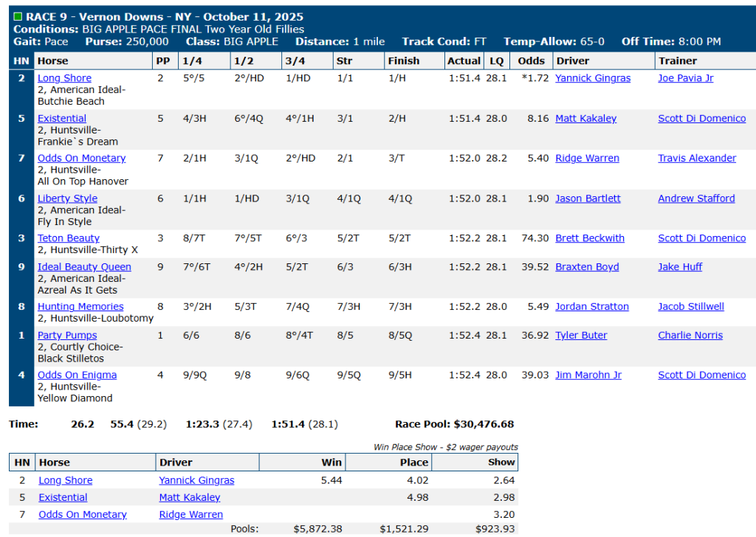The width and height of the screenshot is (756, 537).
Task: View driver Jason Bartlett's profile
Action: (588, 198)
